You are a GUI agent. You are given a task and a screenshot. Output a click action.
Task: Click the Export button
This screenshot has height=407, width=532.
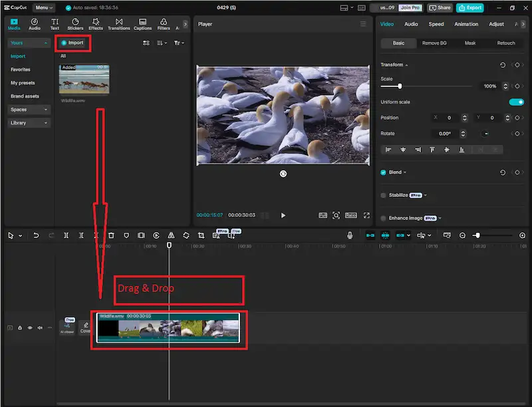(x=470, y=8)
